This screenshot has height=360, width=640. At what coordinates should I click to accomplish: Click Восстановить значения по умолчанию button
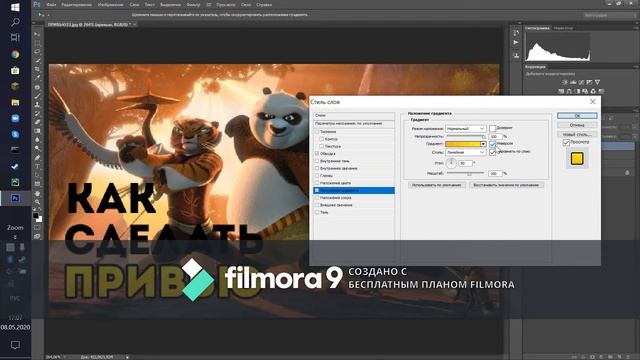point(506,185)
